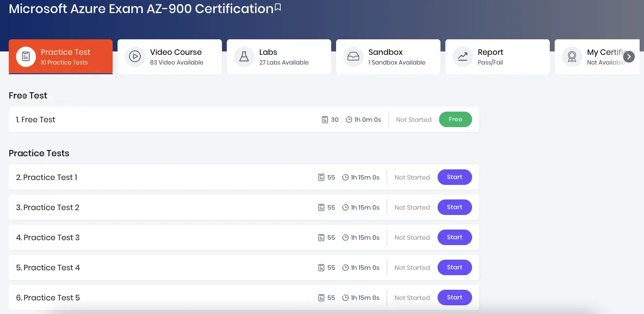The height and width of the screenshot is (314, 644).
Task: Click the Sandbox tray icon
Action: pos(354,57)
